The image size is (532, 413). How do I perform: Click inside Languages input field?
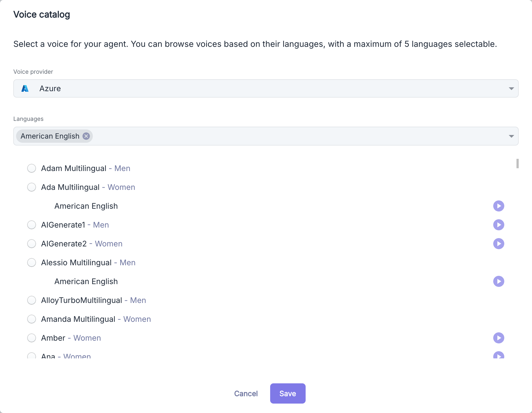pos(277,136)
